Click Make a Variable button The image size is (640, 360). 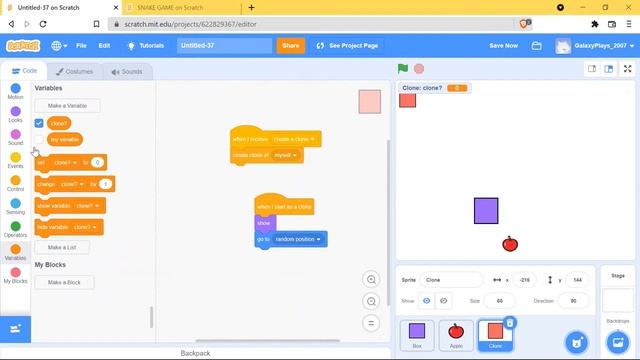[x=67, y=106]
